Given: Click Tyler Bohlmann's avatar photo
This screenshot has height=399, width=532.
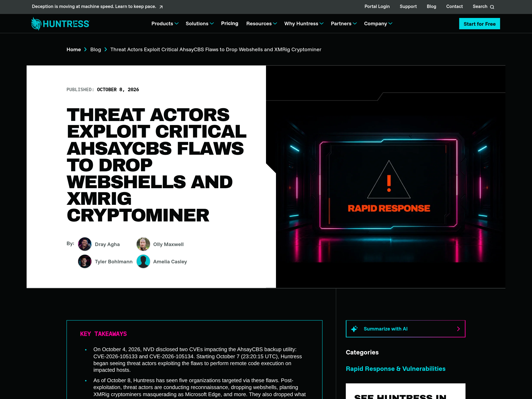Looking at the screenshot, I should 85,261.
